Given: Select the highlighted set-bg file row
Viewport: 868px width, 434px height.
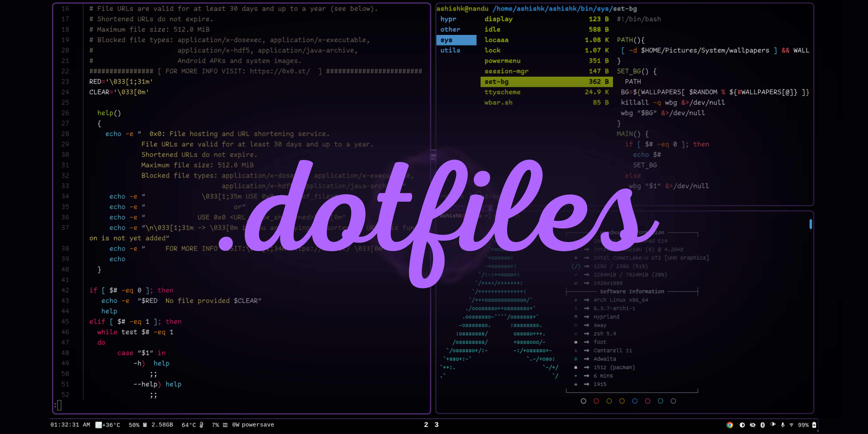Looking at the screenshot, I should tap(546, 82).
